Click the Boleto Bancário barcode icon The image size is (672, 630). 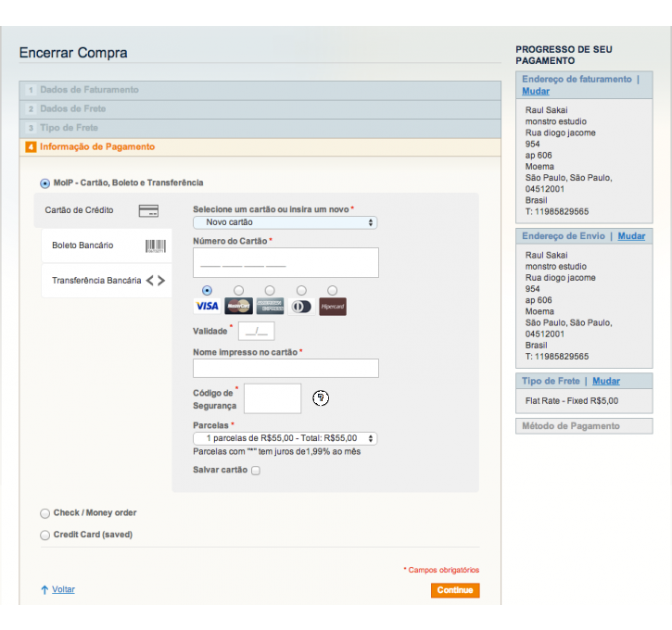[x=156, y=246]
